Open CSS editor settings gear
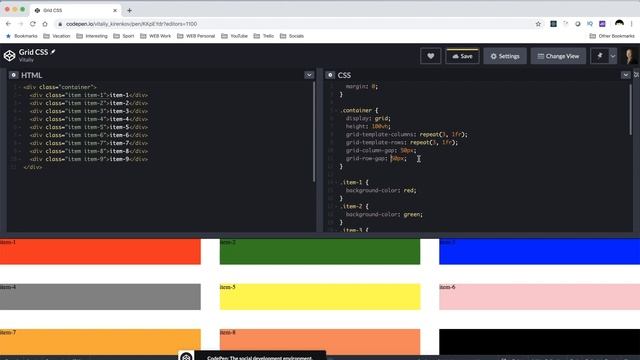The height and width of the screenshot is (360, 640). [330, 75]
